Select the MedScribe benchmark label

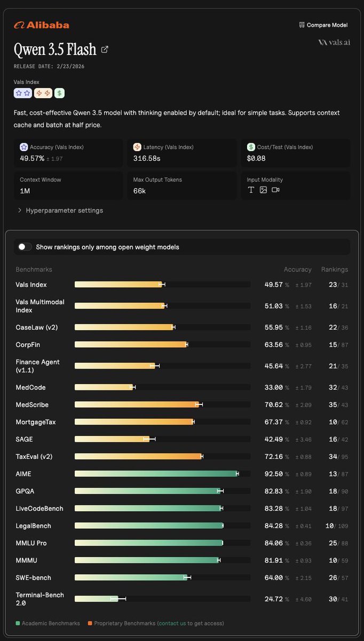(x=32, y=405)
